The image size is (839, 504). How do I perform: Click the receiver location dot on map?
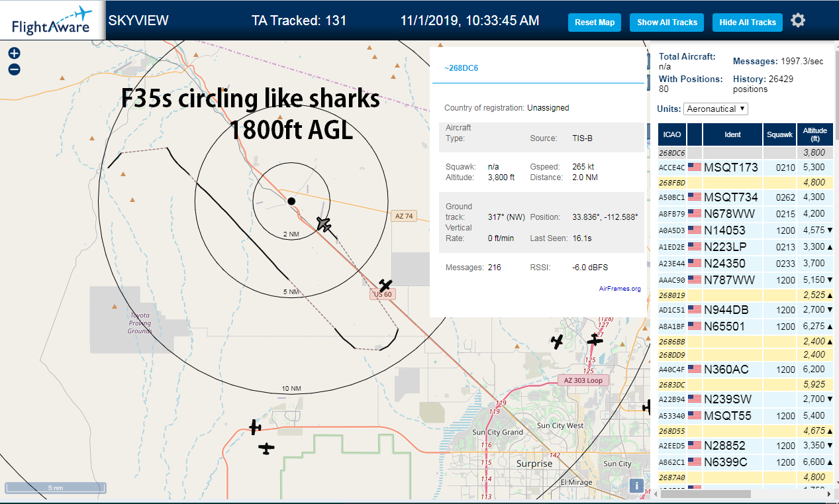pos(291,201)
